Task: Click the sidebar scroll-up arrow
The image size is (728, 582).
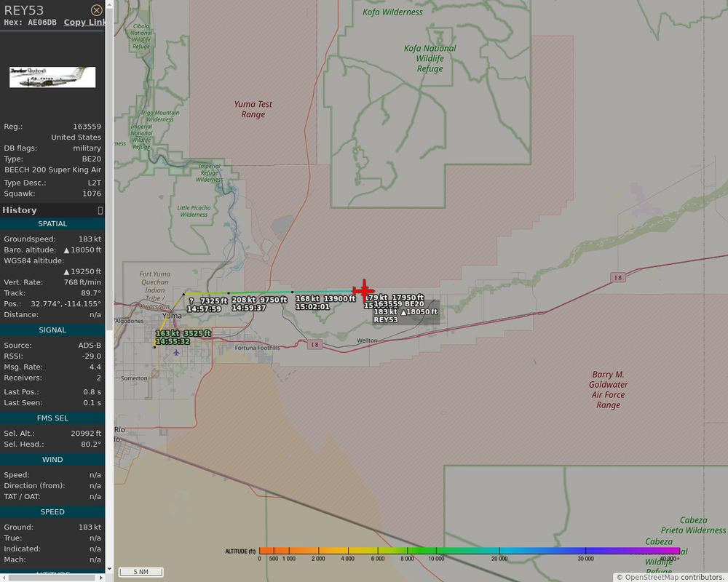Action: pyautogui.click(x=110, y=4)
